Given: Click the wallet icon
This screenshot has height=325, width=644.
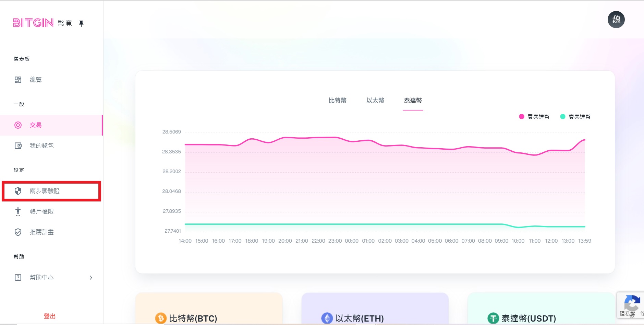Looking at the screenshot, I should click(18, 146).
